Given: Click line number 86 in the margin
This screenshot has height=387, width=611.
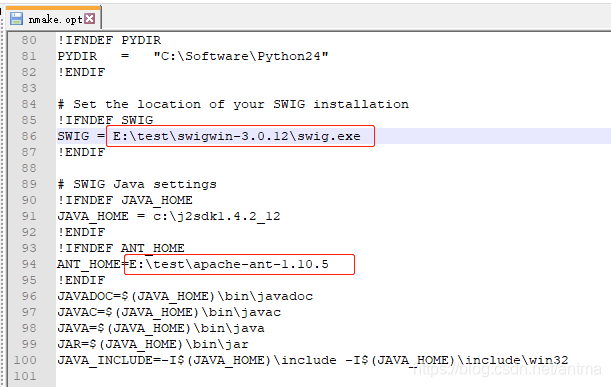Looking at the screenshot, I should point(29,136).
